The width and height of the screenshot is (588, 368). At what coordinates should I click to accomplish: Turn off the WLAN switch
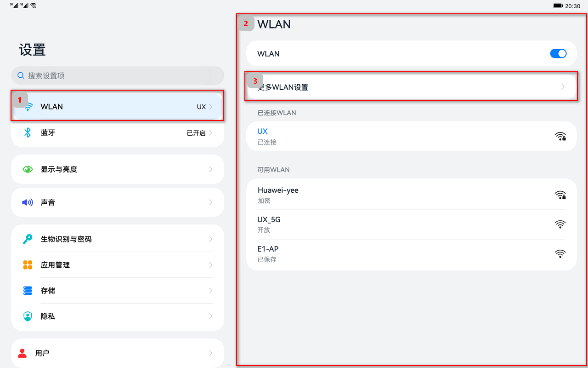click(x=558, y=54)
